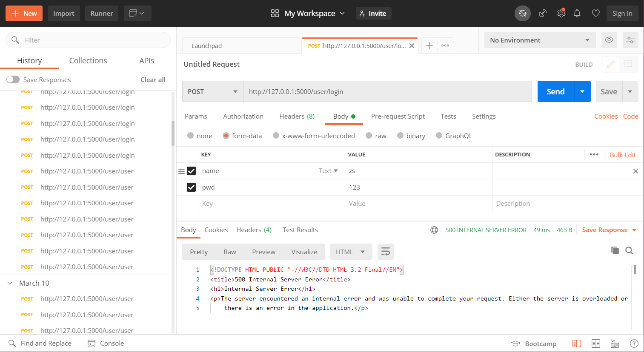Screen dimensions: 644x352
Task: Click the New button
Action: tap(24, 13)
